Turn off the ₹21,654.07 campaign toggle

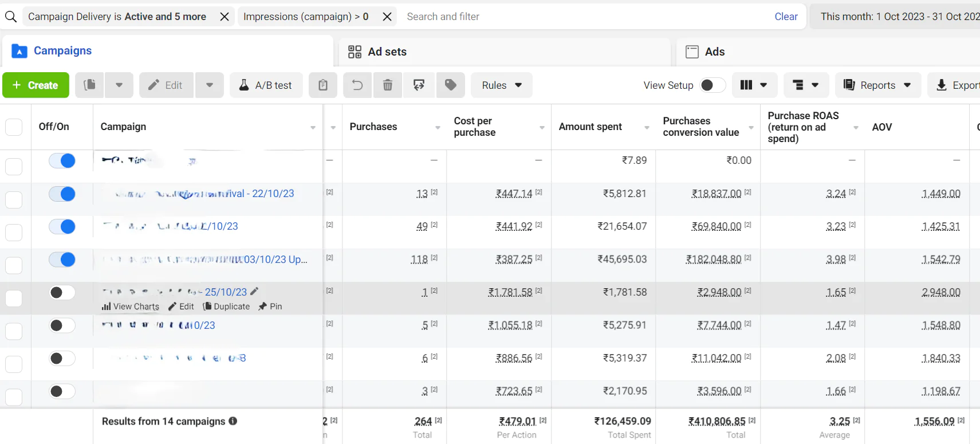coord(62,227)
